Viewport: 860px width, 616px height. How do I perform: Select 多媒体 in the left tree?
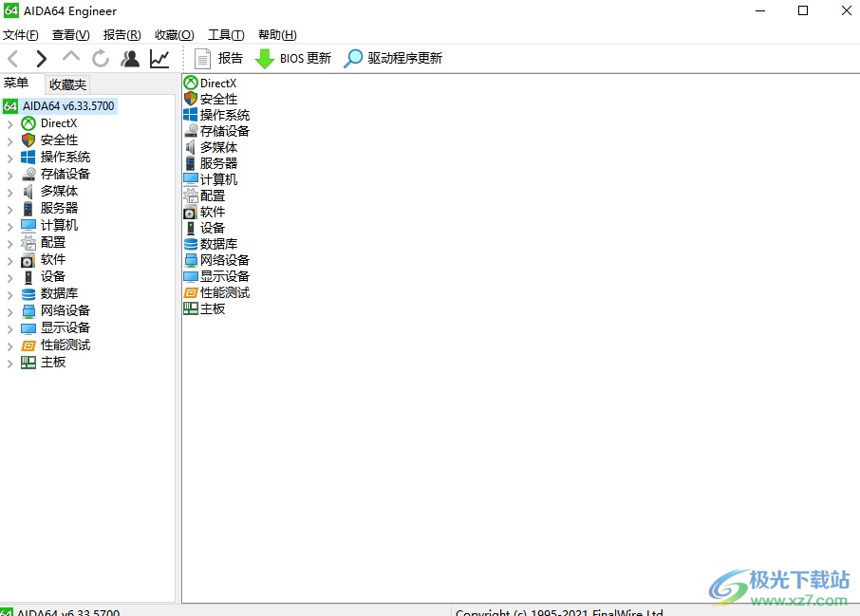coord(59,191)
